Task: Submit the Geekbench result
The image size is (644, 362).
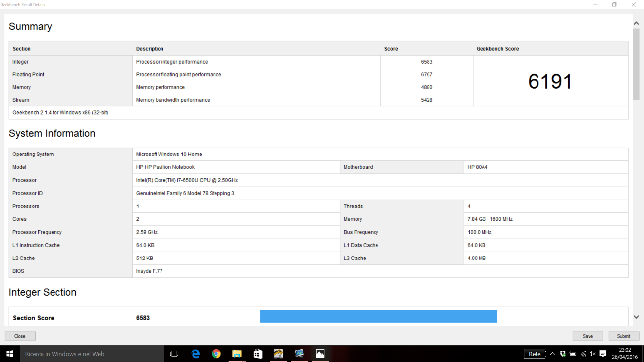Action: tap(624, 336)
